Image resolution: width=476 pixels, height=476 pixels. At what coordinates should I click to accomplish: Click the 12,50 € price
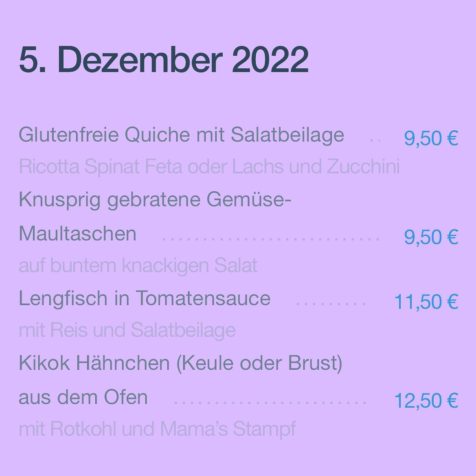426,401
